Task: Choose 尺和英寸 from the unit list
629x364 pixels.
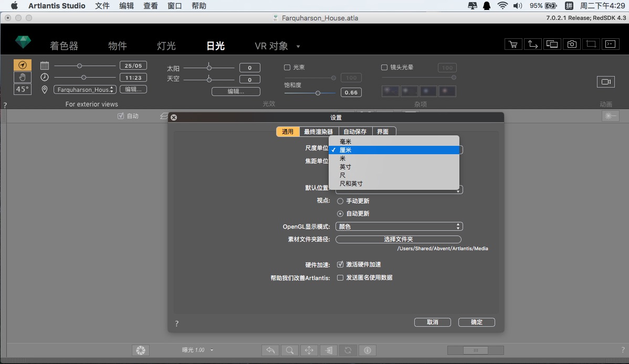Action: [x=394, y=184]
